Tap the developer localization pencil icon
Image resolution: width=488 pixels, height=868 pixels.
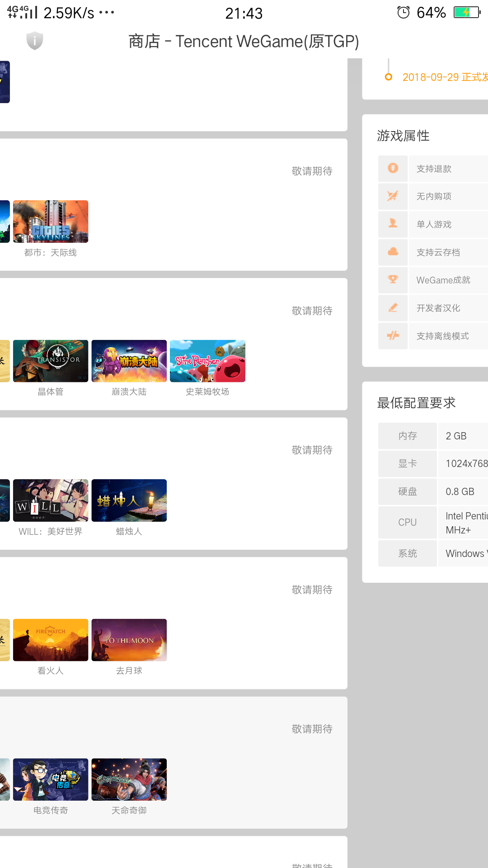pos(393,307)
